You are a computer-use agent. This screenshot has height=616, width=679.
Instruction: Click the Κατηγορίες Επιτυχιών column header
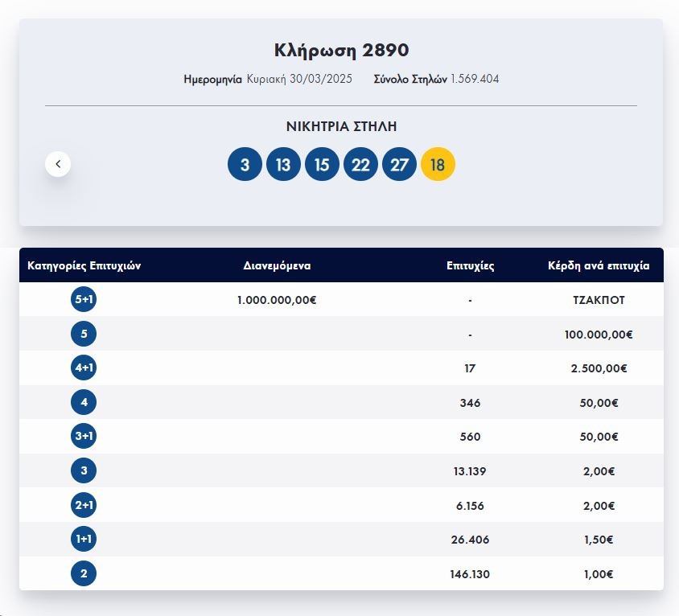[84, 266]
